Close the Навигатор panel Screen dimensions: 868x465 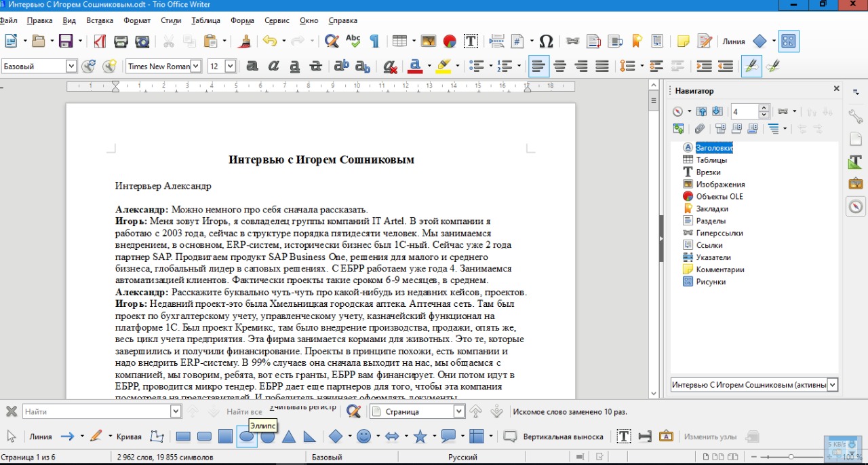click(836, 89)
